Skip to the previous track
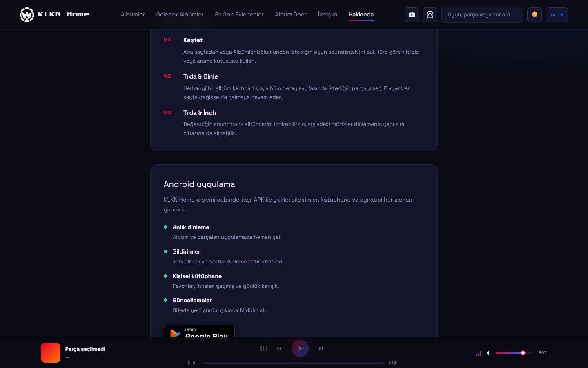The image size is (588, 368). [279, 348]
